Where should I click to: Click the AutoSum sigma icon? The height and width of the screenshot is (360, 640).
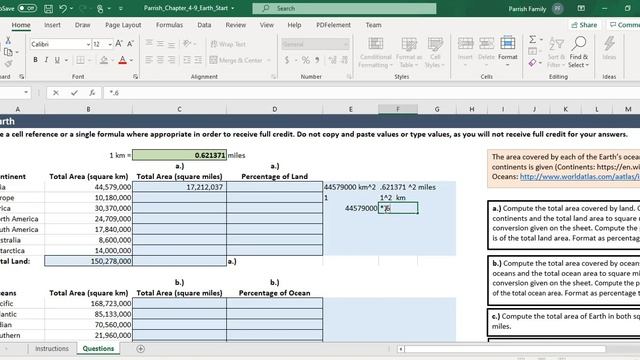pos(533,40)
